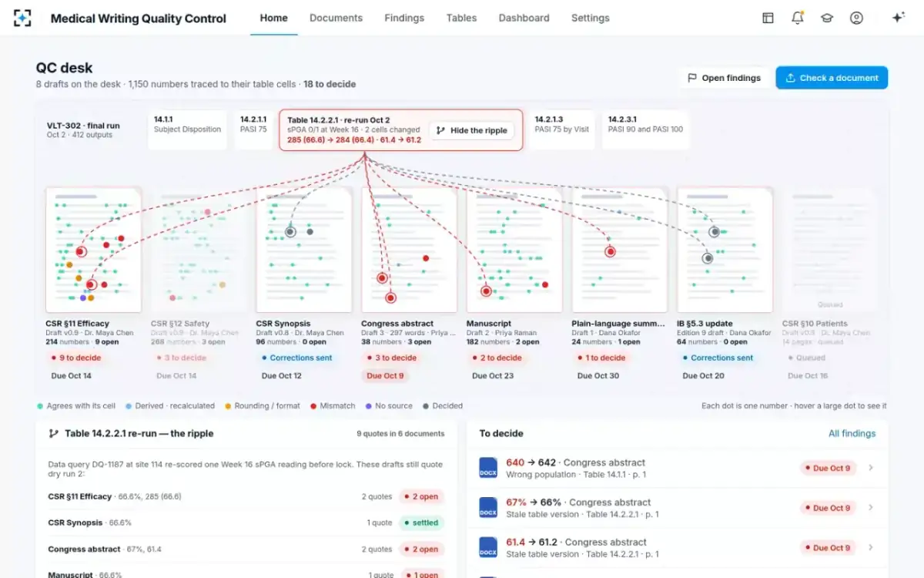
Task: Open the layout panel icon in header
Action: tap(768, 18)
